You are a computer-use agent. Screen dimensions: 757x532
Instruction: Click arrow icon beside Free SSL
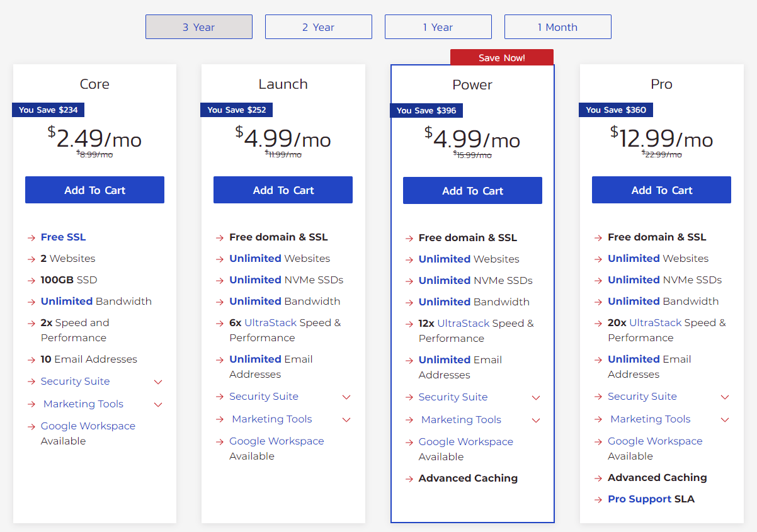pyautogui.click(x=31, y=238)
